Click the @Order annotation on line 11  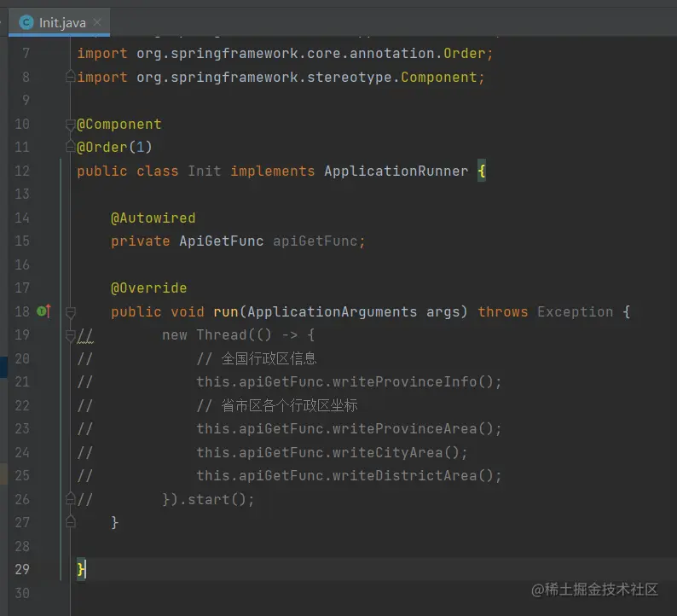coord(102,148)
